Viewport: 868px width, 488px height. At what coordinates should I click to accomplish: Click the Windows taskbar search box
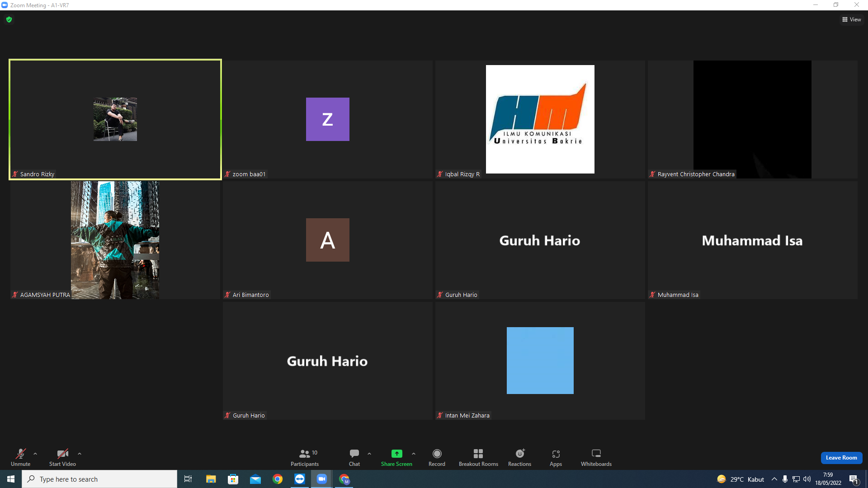99,479
